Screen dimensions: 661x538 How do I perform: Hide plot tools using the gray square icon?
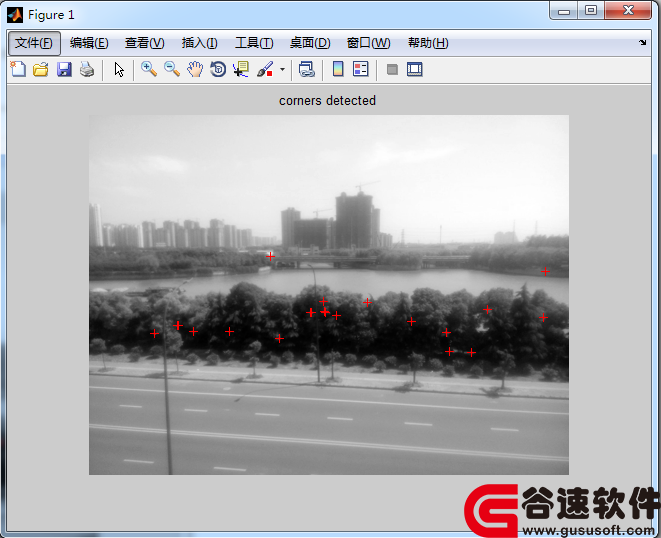(392, 69)
